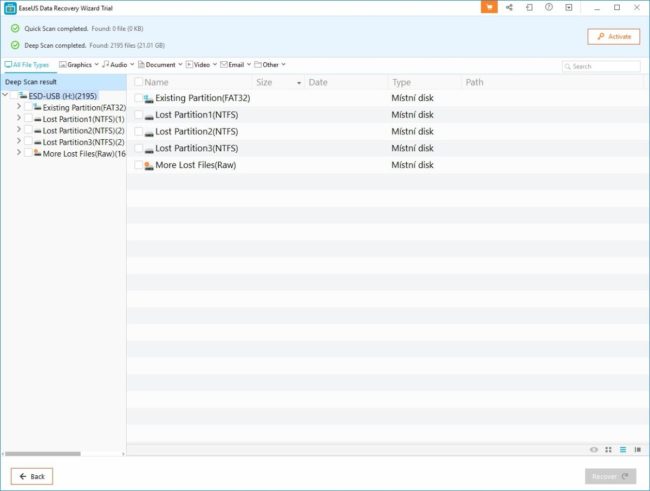This screenshot has width=650, height=491.
Task: Click the Deep Scan completed checkmark icon
Action: [x=15, y=45]
